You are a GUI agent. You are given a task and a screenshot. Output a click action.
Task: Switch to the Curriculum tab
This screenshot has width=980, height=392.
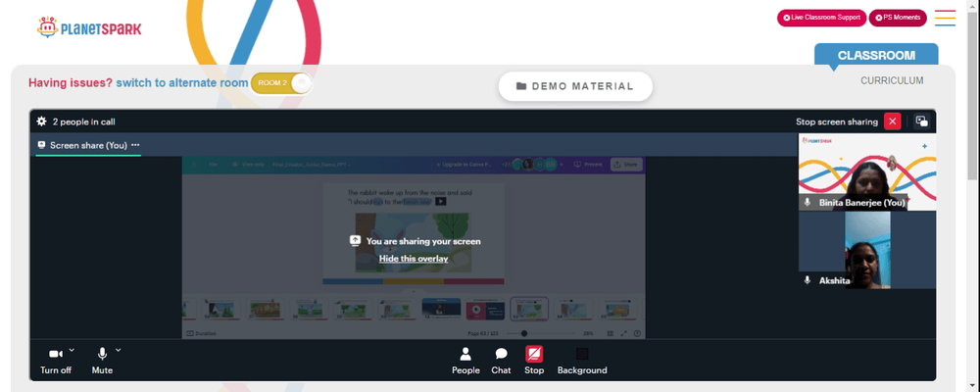(x=892, y=80)
